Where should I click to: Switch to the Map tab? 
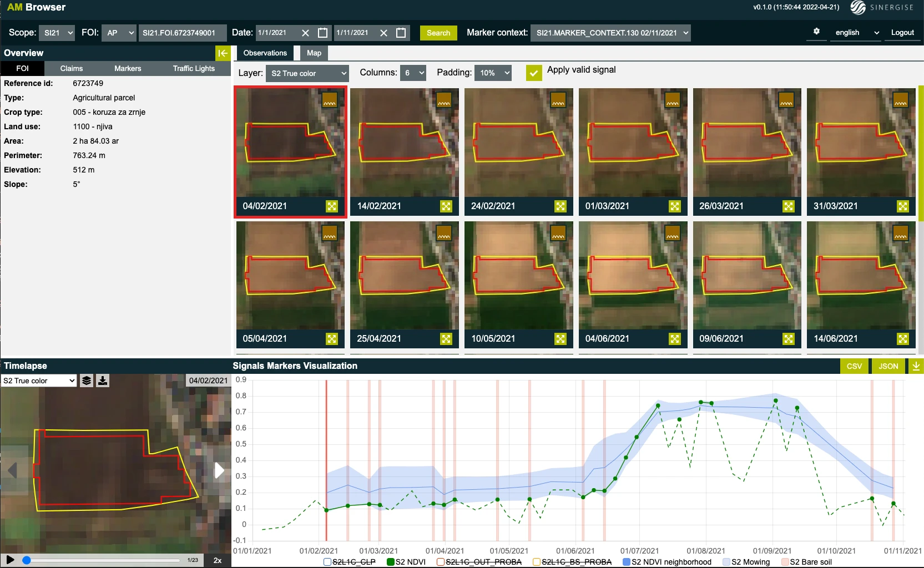click(314, 53)
